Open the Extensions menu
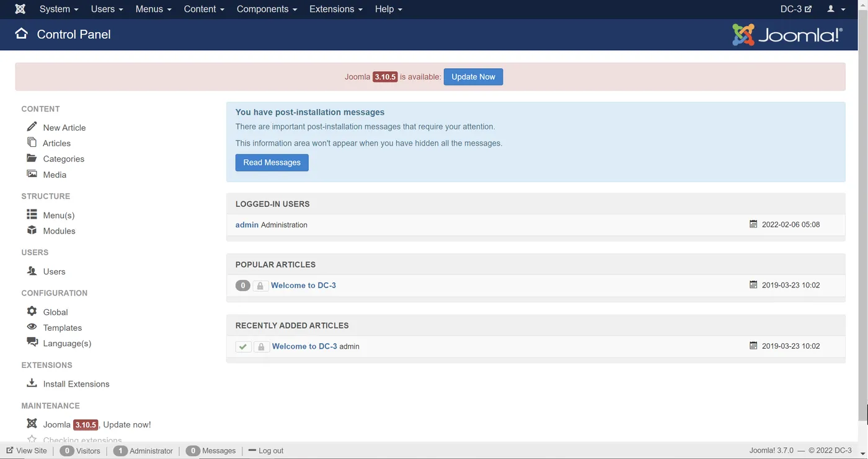868x459 pixels. coord(336,9)
